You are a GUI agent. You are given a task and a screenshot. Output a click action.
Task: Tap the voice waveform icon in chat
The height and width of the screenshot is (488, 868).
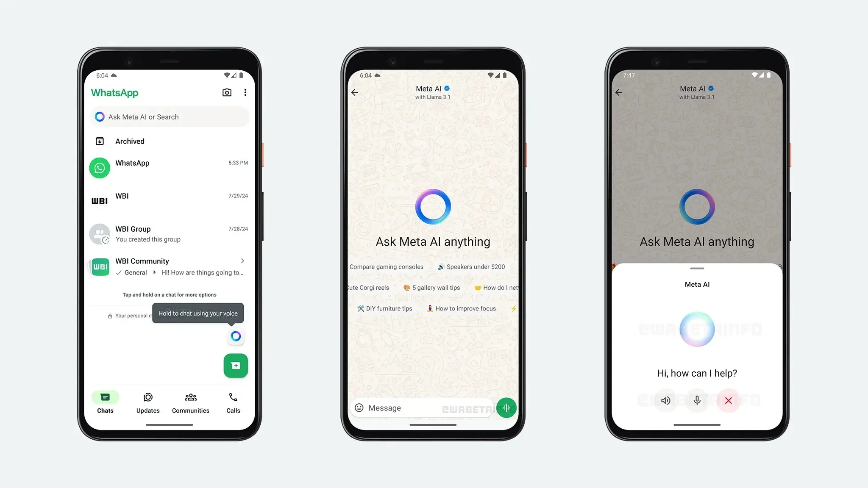point(506,408)
